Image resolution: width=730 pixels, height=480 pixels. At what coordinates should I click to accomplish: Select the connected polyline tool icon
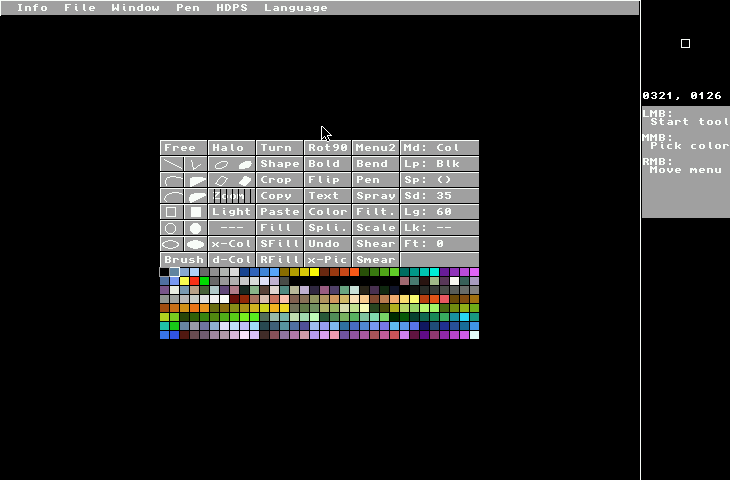tap(196, 164)
